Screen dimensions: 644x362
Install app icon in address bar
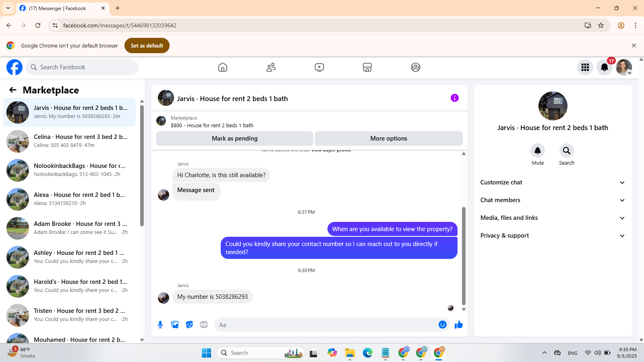tap(588, 25)
